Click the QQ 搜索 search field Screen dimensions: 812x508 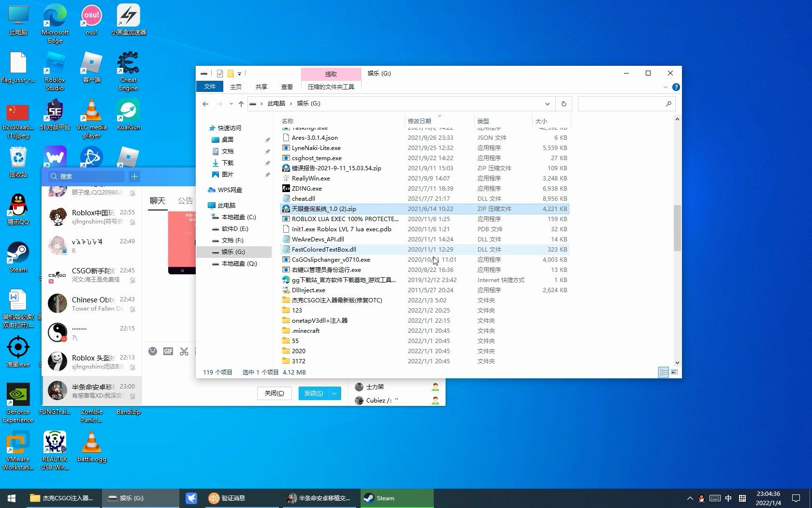tap(86, 177)
